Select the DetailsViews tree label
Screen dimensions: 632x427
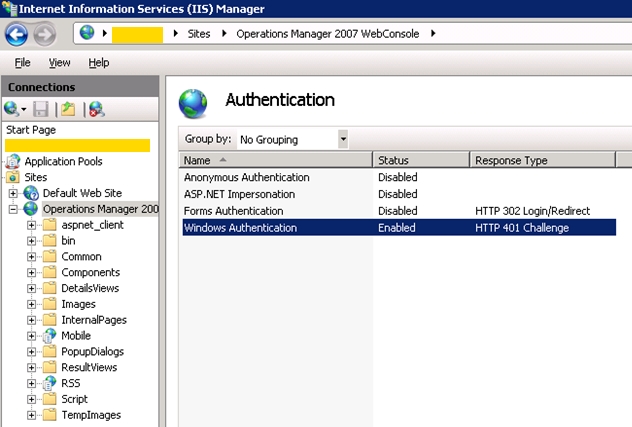click(90, 288)
